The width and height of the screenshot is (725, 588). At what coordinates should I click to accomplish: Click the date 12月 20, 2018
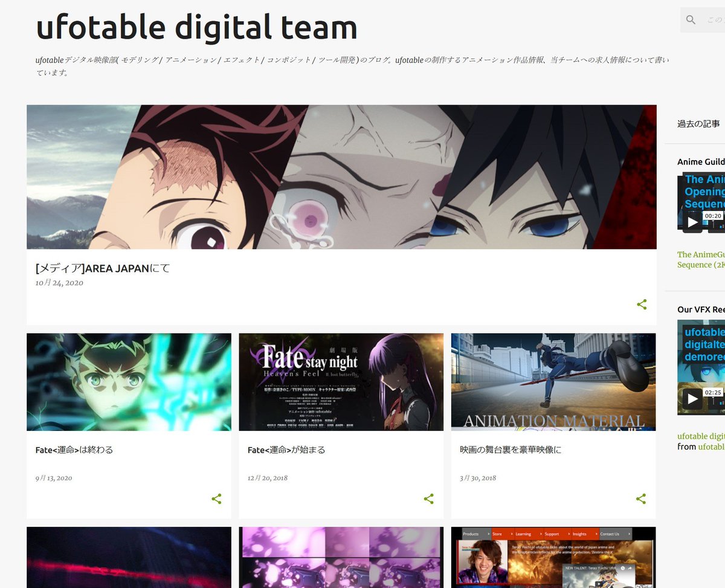268,478
